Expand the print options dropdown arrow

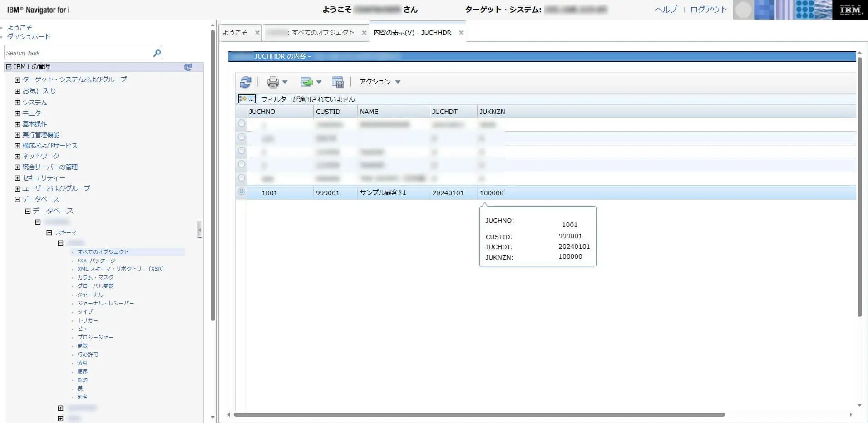[285, 82]
